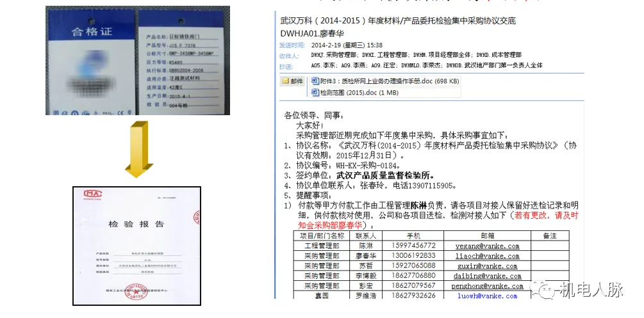Click email link liaoch@vanke.com
The height and width of the screenshot is (318, 644).
488,255
